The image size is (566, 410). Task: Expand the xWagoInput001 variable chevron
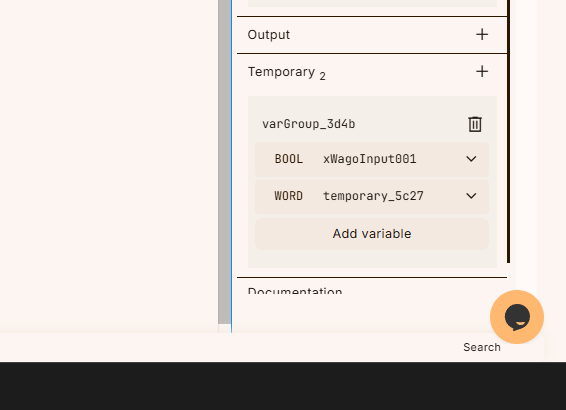471,159
